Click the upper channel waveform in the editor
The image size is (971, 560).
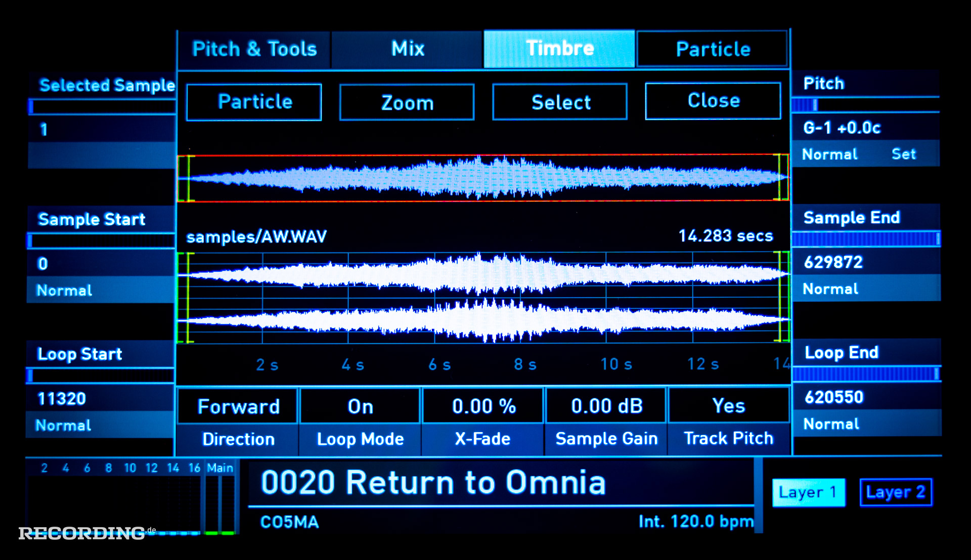click(483, 274)
